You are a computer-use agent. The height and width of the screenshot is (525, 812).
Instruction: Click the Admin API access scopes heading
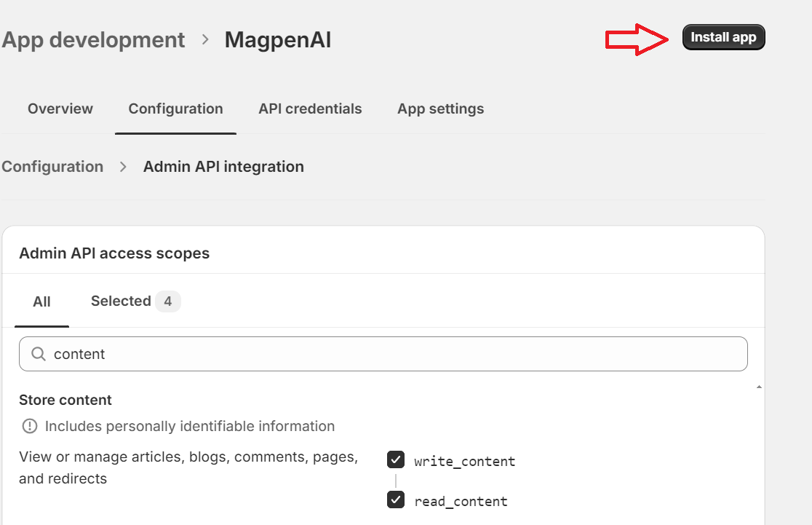pos(114,253)
